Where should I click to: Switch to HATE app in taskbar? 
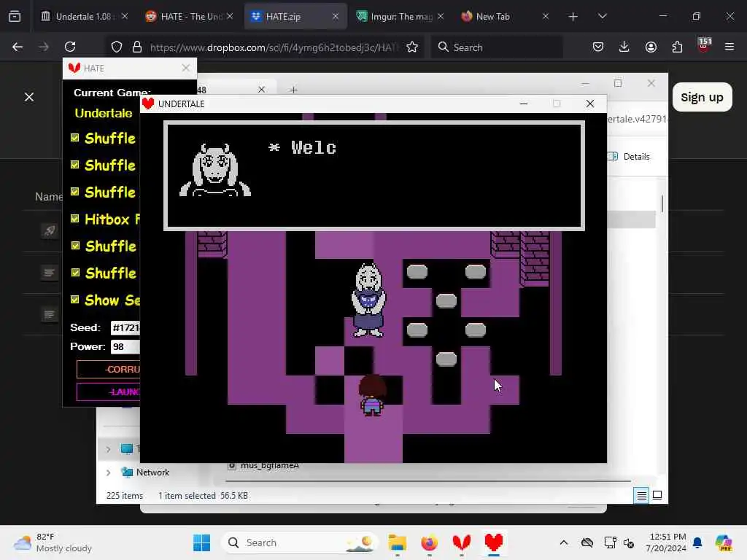coord(461,542)
